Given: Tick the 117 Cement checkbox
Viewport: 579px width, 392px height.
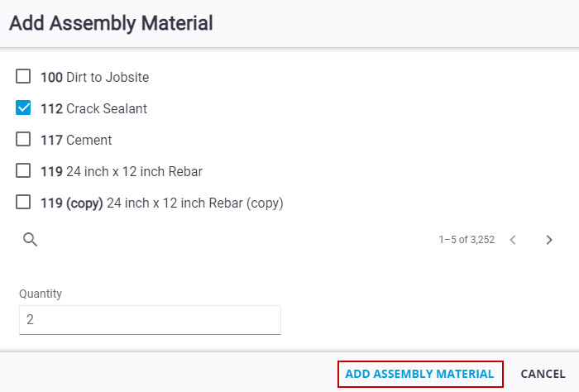Looking at the screenshot, I should click(23, 139).
